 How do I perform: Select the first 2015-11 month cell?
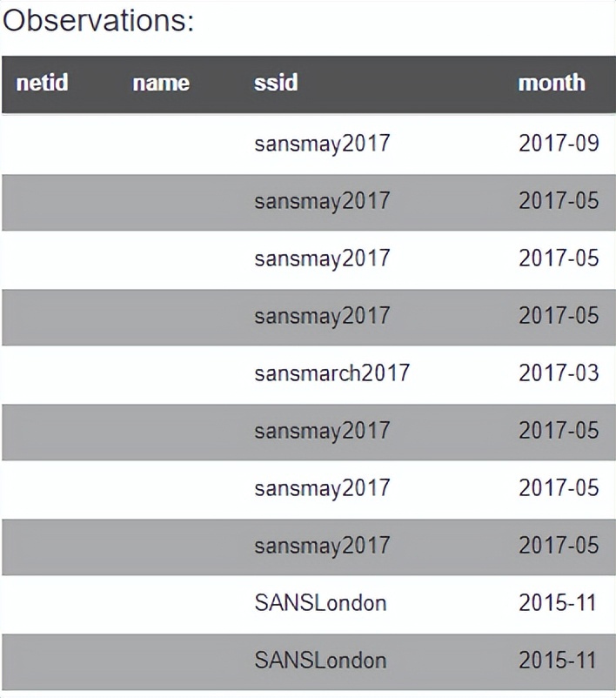[557, 603]
